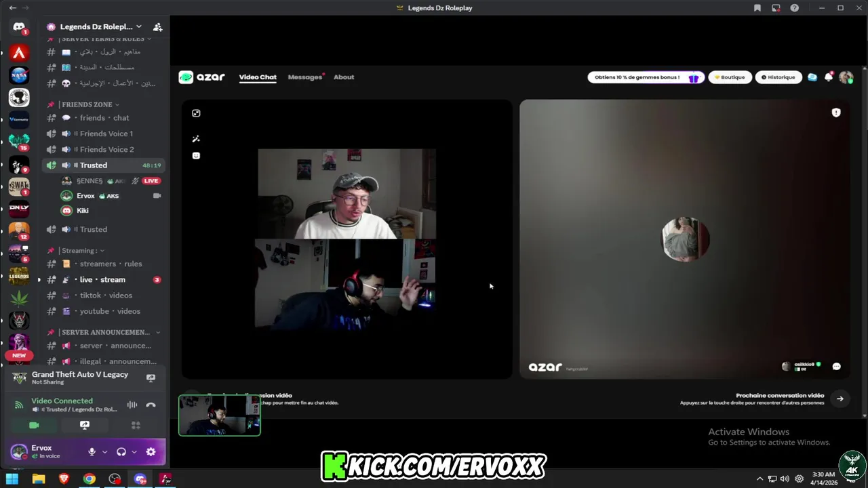Collapse the Streaming category
This screenshot has height=488, width=868.
click(82, 251)
